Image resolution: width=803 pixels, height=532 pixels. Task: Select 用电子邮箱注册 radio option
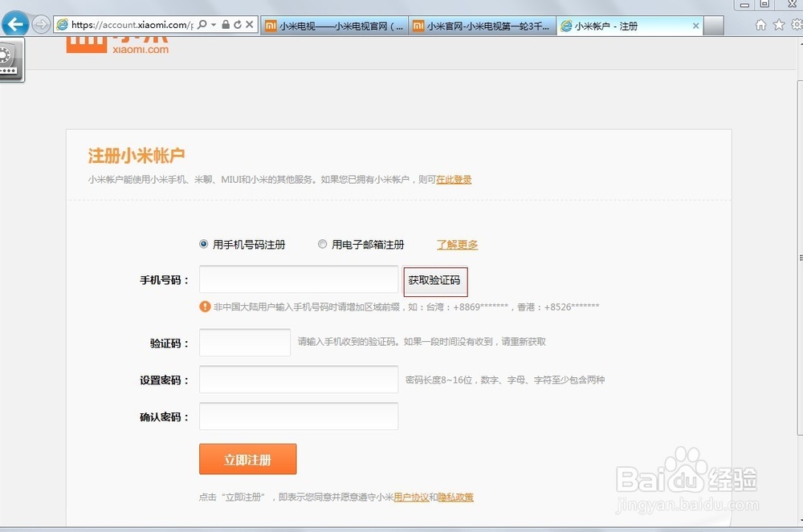[322, 245]
